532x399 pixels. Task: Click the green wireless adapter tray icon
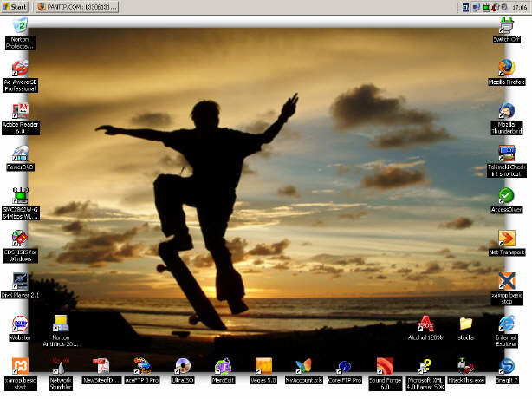[x=486, y=7]
